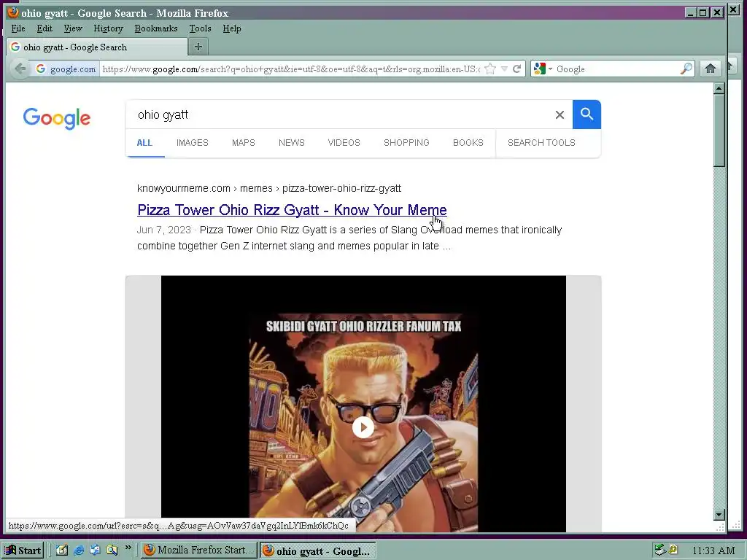Switch to NEWS results
Screen dimensions: 747x560
tap(292, 143)
